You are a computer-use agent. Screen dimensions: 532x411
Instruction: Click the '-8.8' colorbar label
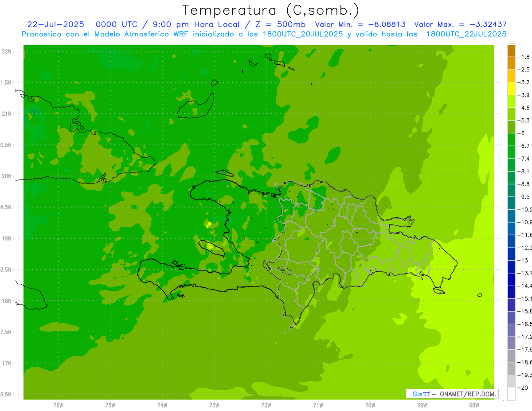click(524, 184)
